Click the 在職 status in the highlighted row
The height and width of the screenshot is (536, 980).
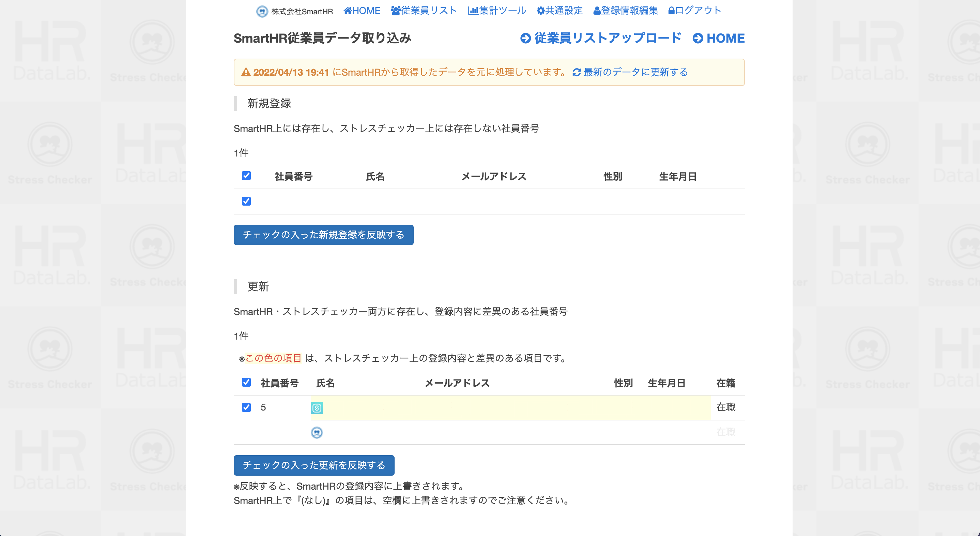click(x=725, y=407)
